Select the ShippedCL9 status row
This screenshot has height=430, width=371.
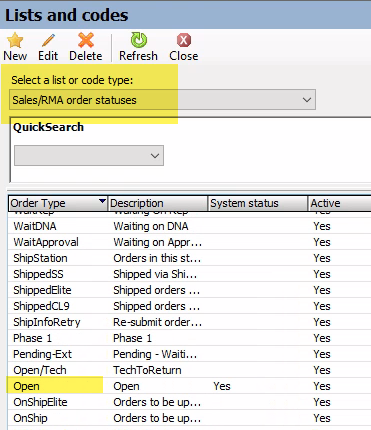[189, 306]
